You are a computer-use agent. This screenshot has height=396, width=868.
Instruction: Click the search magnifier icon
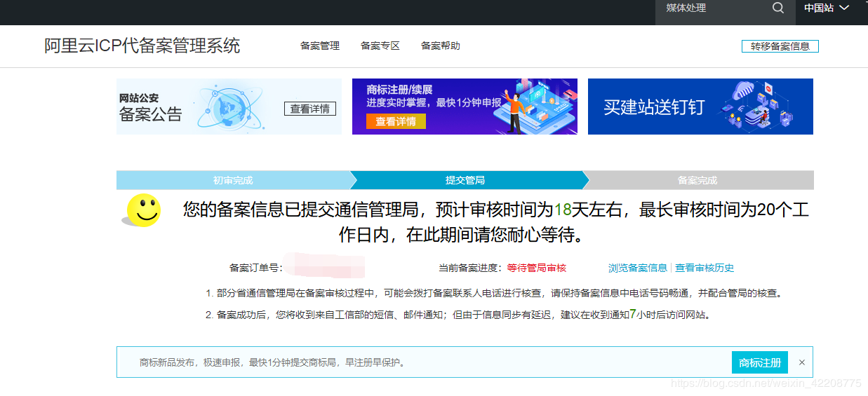tap(778, 8)
